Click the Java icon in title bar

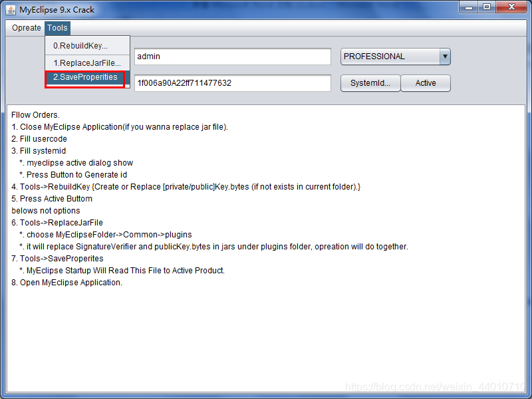pos(11,10)
